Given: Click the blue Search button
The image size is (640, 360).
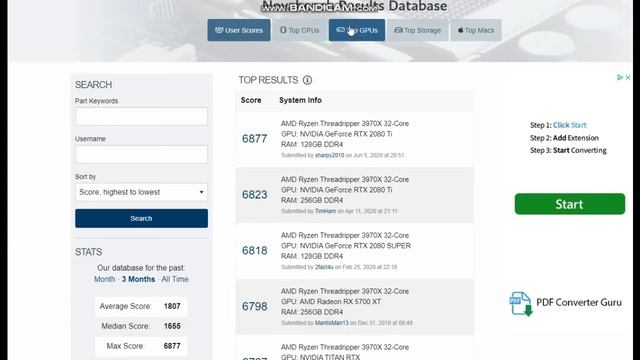Looking at the screenshot, I should tap(141, 218).
